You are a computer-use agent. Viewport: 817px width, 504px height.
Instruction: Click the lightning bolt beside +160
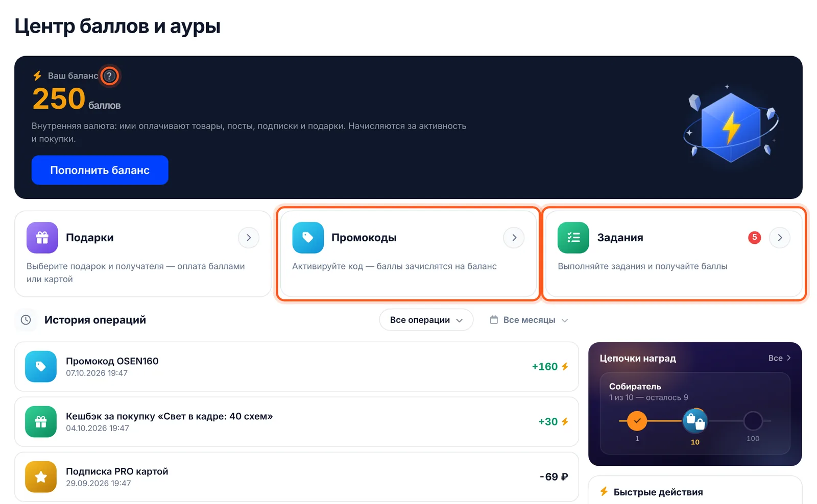pyautogui.click(x=565, y=366)
